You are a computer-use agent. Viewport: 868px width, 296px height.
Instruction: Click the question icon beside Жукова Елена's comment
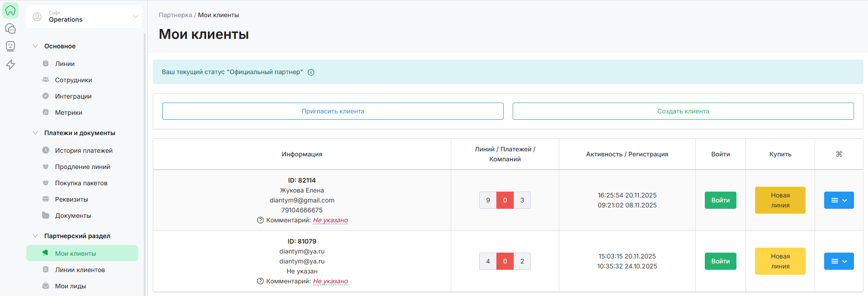coord(260,220)
